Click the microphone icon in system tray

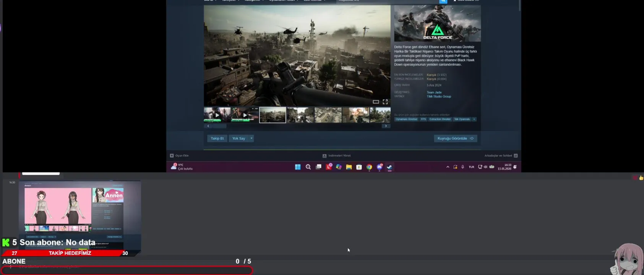[x=462, y=167]
